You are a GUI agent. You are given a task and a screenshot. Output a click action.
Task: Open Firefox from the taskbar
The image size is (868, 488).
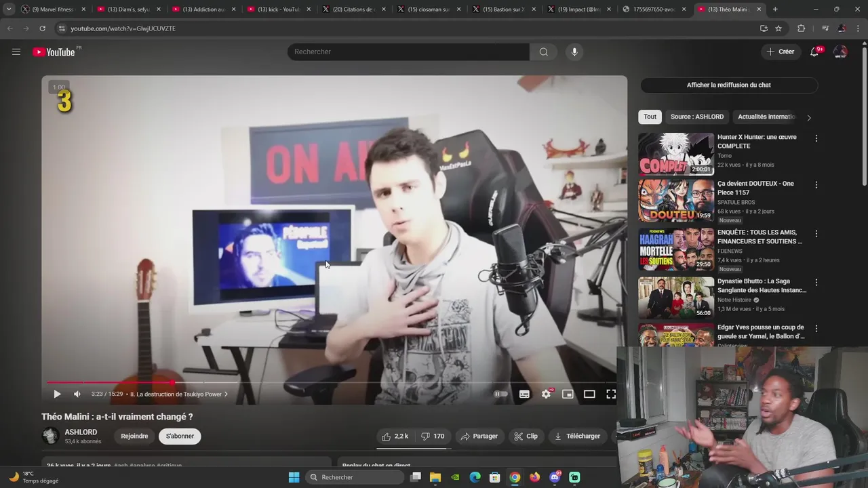(x=535, y=477)
